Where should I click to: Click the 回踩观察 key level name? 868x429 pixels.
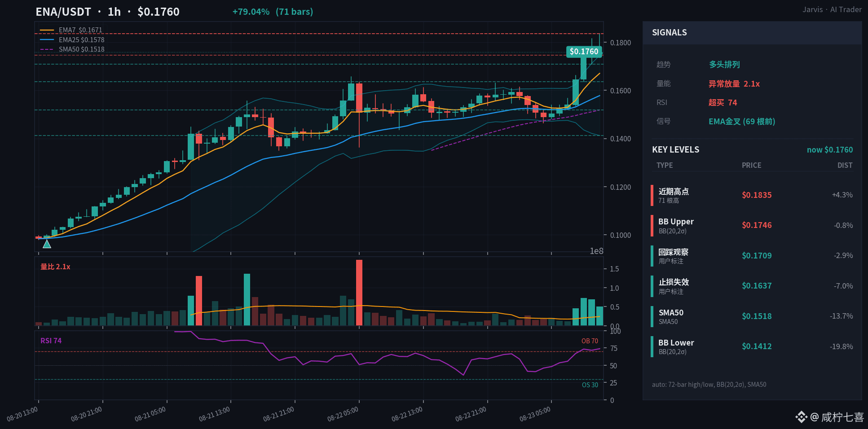click(674, 252)
